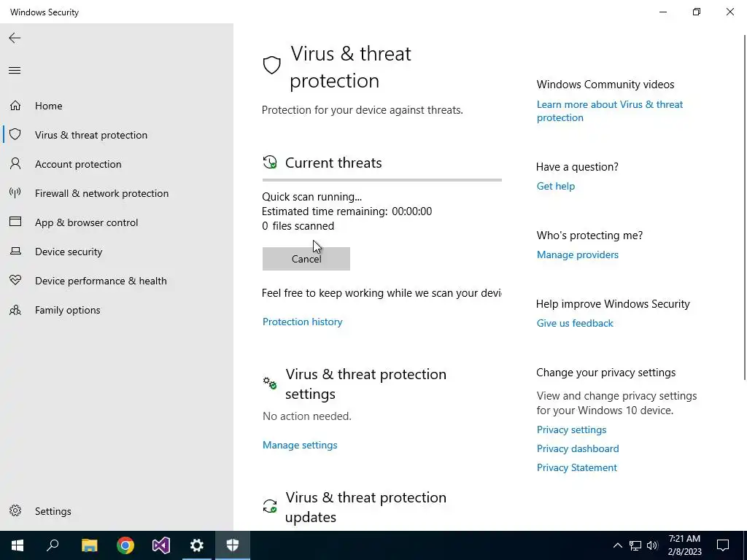This screenshot has width=747, height=560.
Task: Open Privacy settings link
Action: pos(572,429)
